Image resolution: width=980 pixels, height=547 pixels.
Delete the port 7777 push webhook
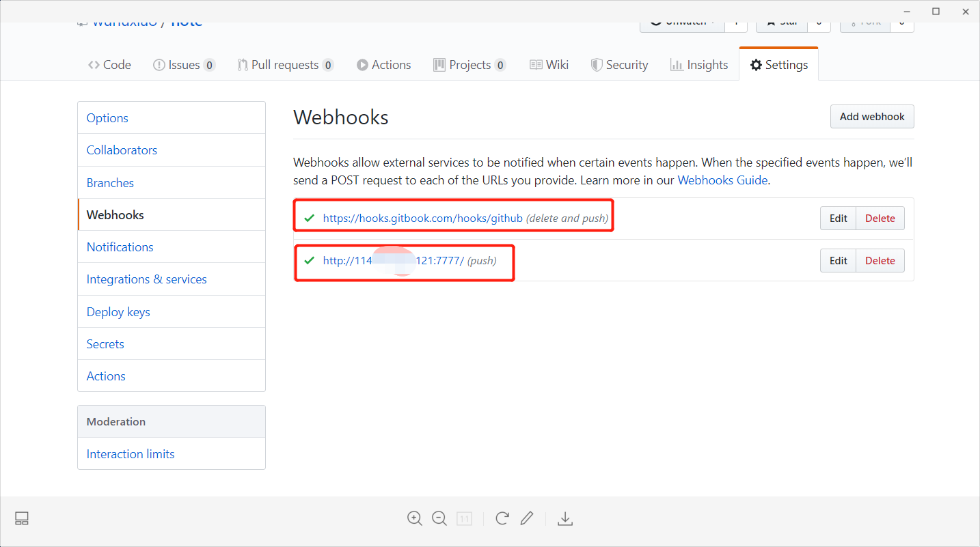(x=880, y=260)
